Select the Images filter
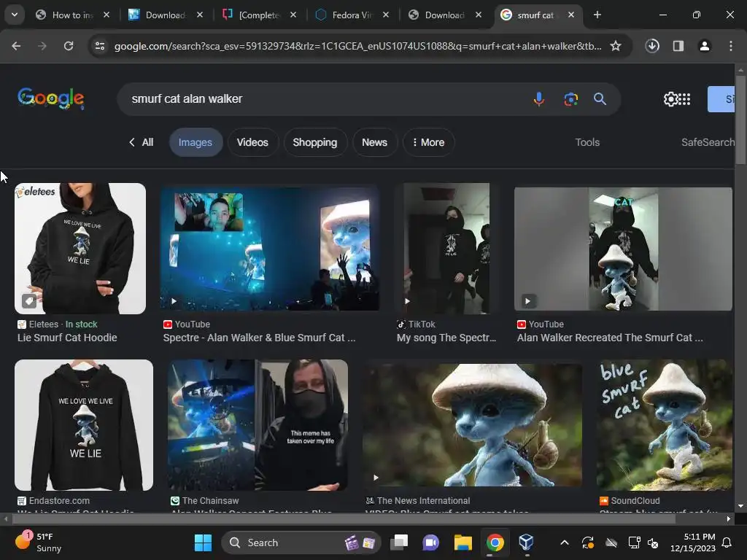 196,142
